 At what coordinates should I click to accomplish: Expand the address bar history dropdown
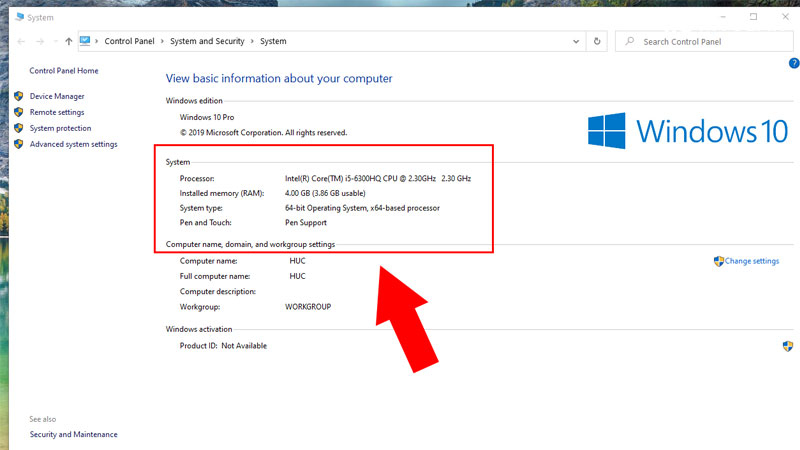(x=575, y=41)
